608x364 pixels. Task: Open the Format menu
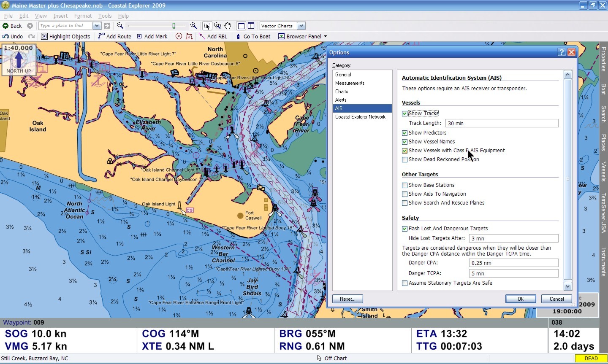(83, 16)
